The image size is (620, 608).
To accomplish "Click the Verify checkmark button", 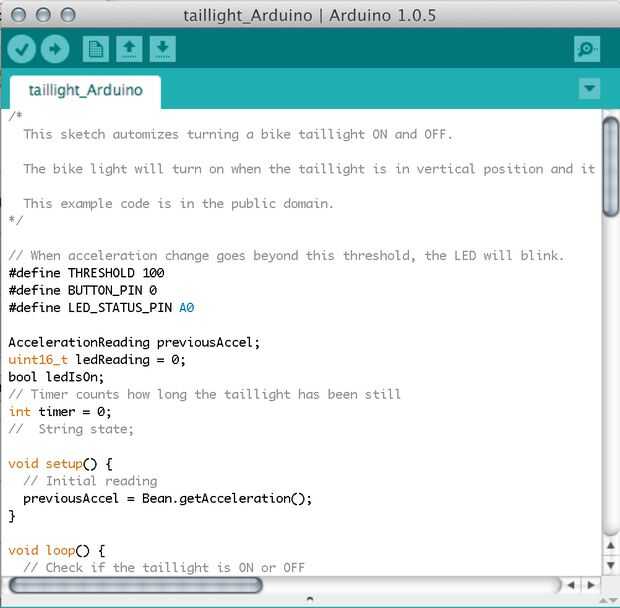I will pos(21,49).
